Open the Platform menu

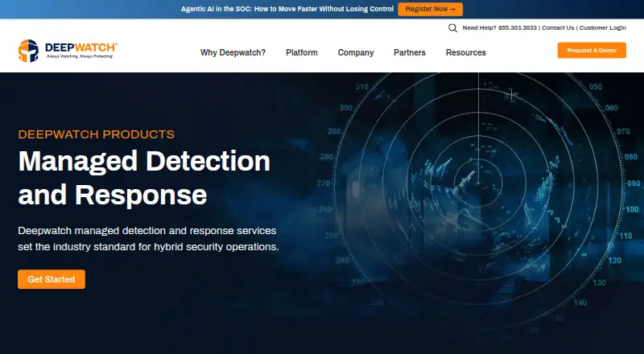pos(301,52)
